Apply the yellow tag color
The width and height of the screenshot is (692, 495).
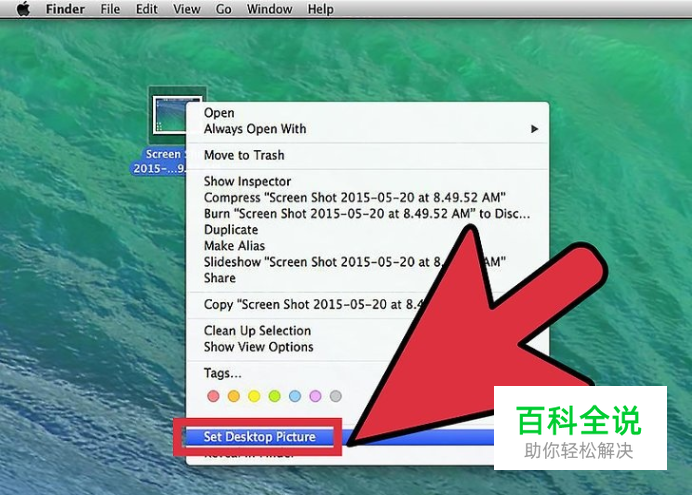pyautogui.click(x=254, y=396)
